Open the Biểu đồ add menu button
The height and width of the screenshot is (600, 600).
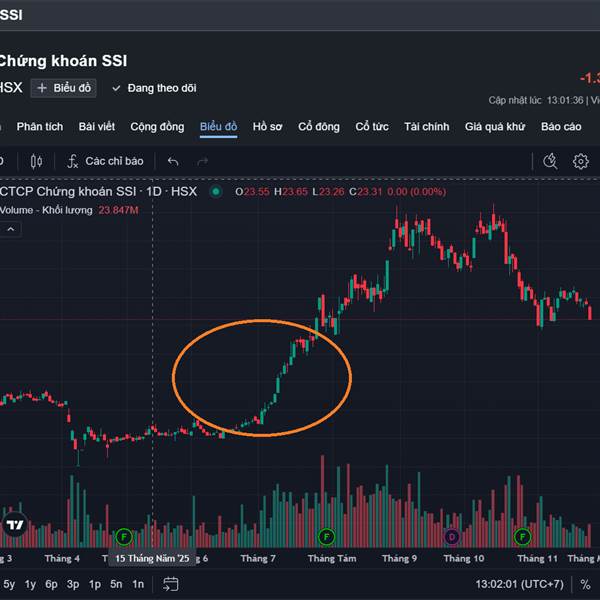(64, 88)
